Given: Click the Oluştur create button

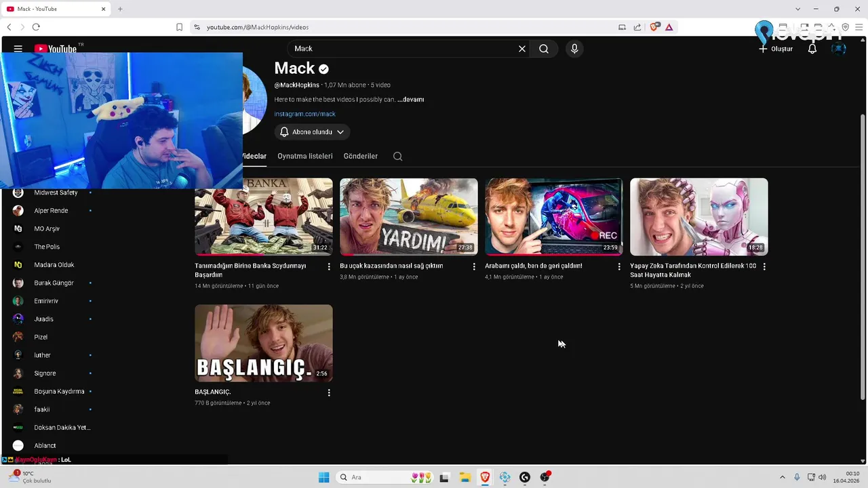Looking at the screenshot, I should [776, 49].
